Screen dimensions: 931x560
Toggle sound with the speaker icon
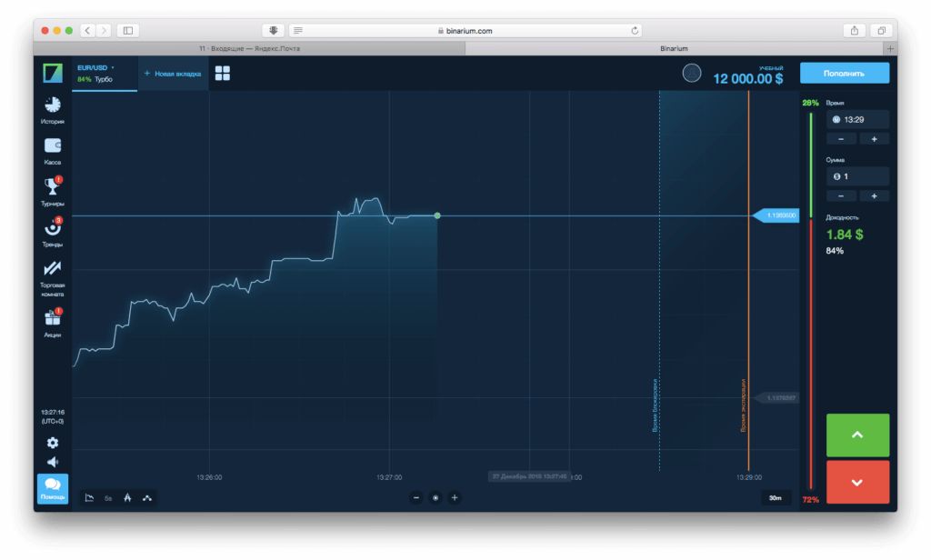coord(52,462)
